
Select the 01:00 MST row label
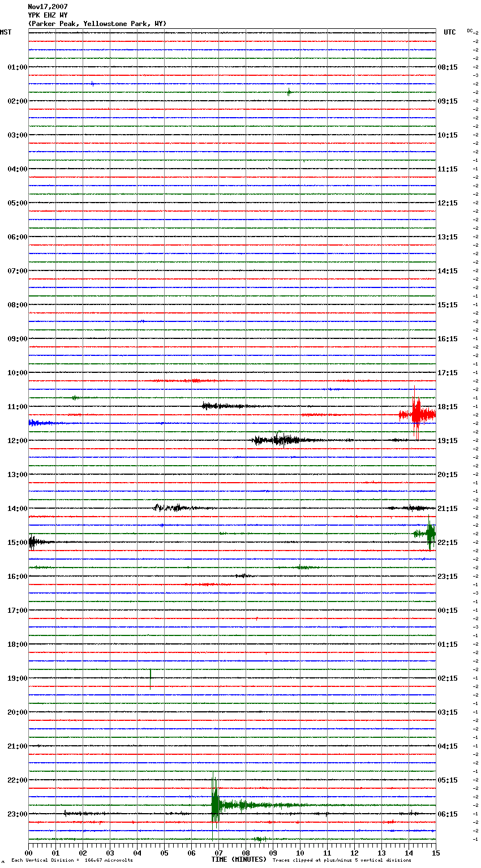click(18, 67)
